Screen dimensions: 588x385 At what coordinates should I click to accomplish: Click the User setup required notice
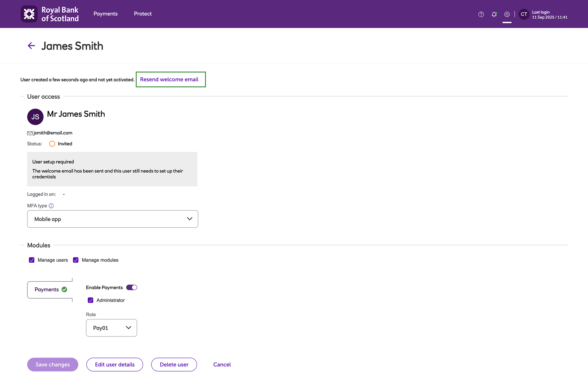(112, 169)
